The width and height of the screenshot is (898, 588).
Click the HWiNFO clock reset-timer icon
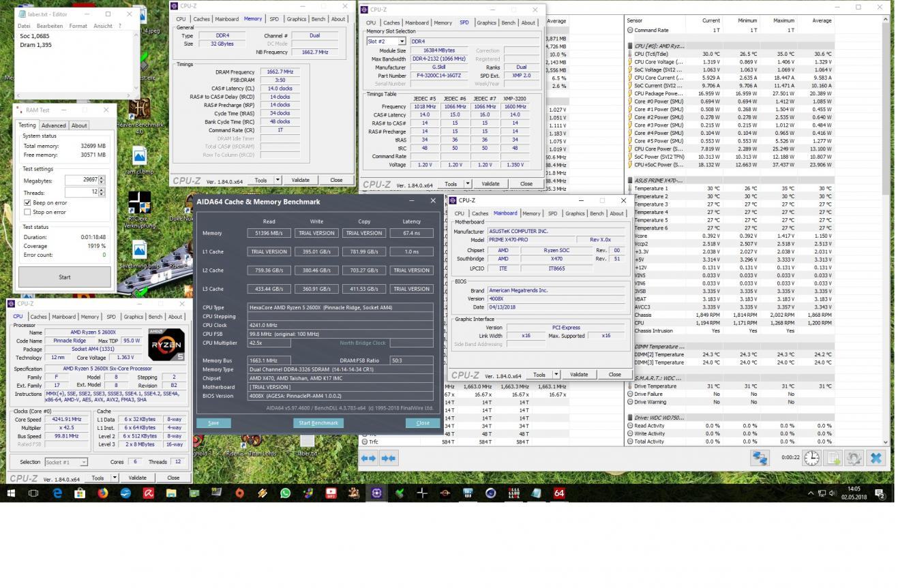click(x=811, y=459)
